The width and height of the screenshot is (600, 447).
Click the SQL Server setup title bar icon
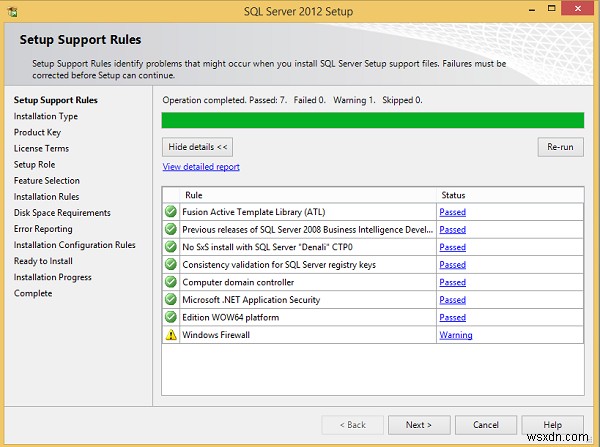click(13, 12)
